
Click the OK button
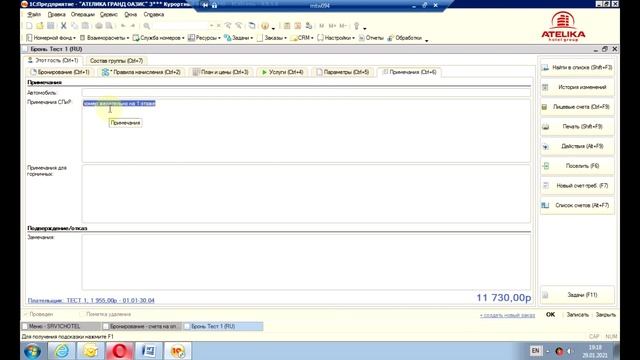550,315
